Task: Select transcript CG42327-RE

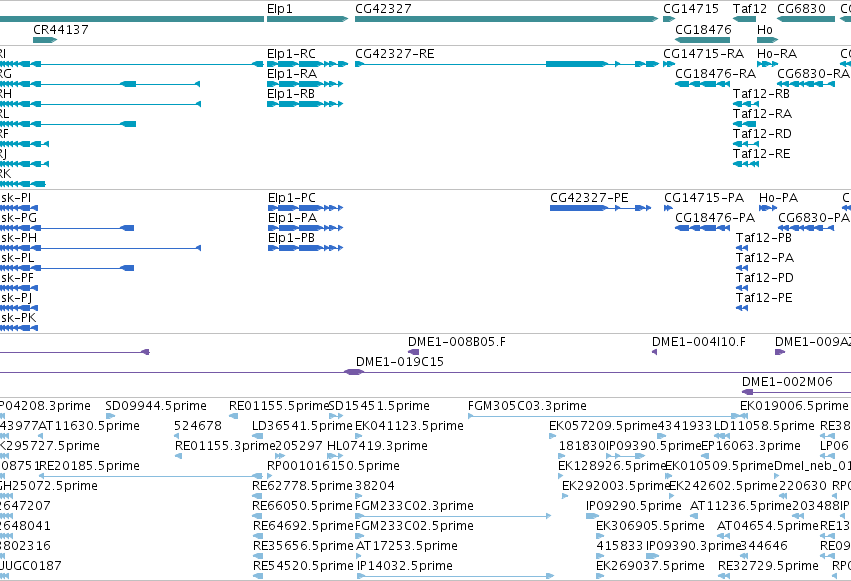Action: (x=506, y=64)
